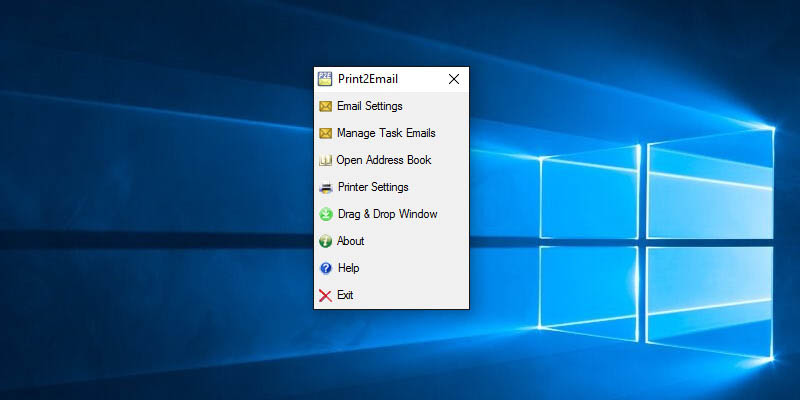The height and width of the screenshot is (400, 800).
Task: Click the yellow envelope icon beside Email Settings
Action: (x=325, y=106)
